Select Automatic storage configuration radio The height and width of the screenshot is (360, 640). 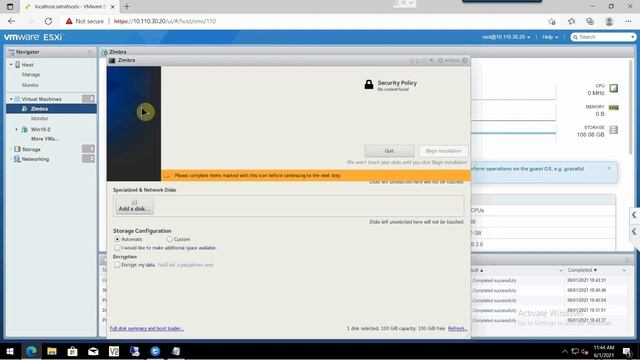coord(117,239)
